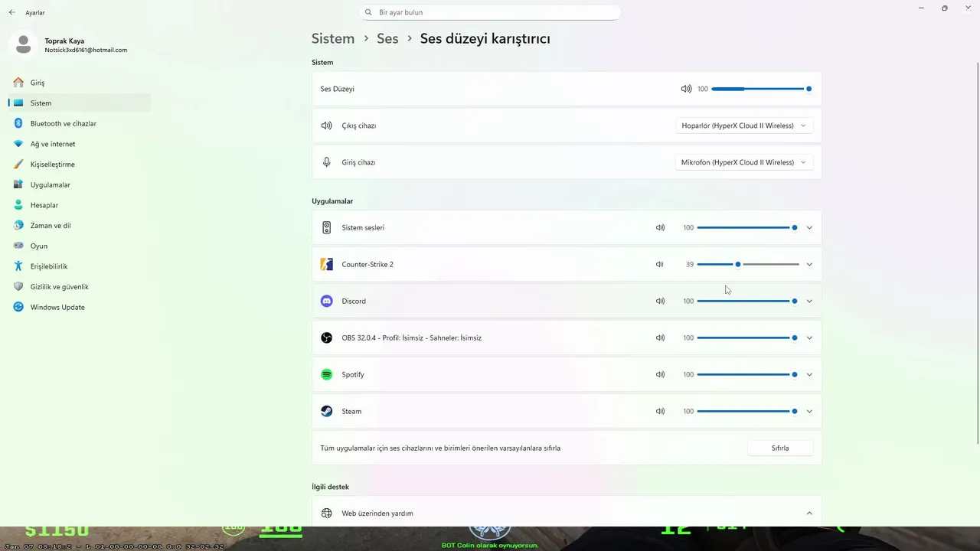Mute Discord volume icon
The width and height of the screenshot is (980, 551).
[x=660, y=301]
